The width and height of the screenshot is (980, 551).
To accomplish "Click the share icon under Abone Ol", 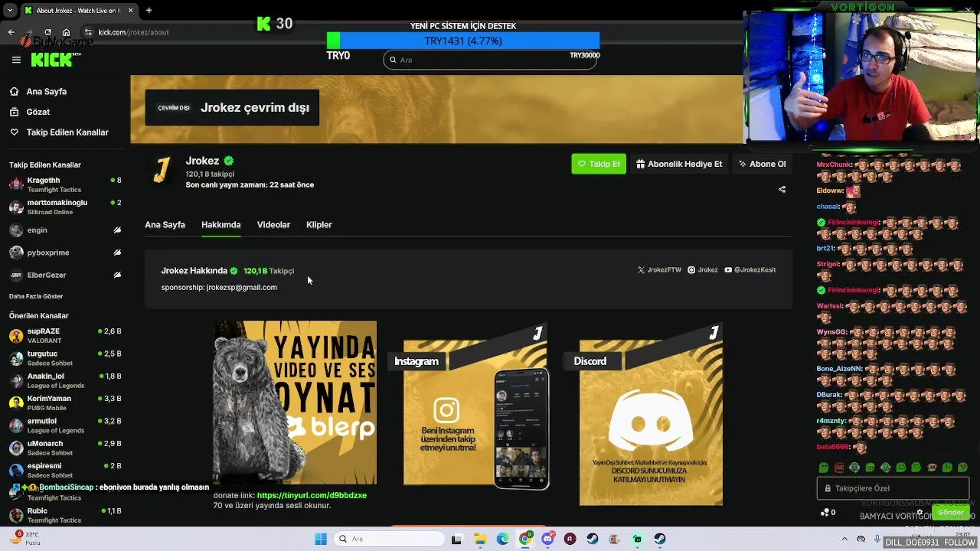I will [x=782, y=189].
